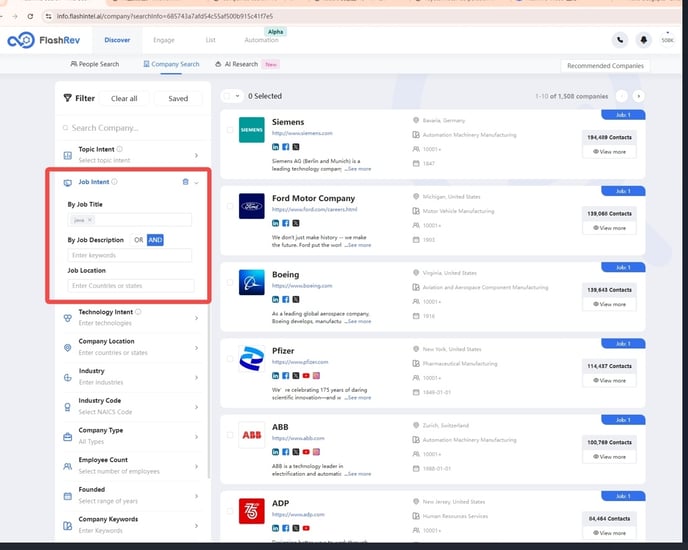
Task: Open the info icon beside Technology Intent
Action: (x=138, y=312)
